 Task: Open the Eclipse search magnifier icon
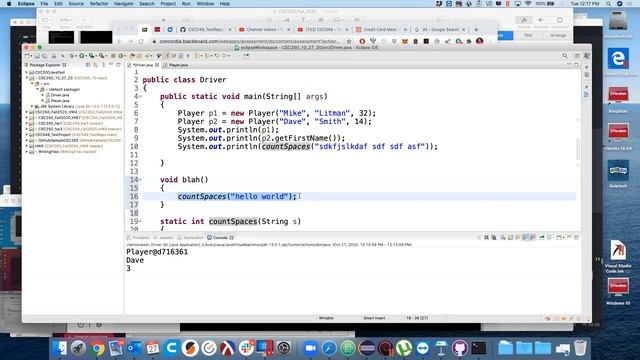[x=565, y=56]
